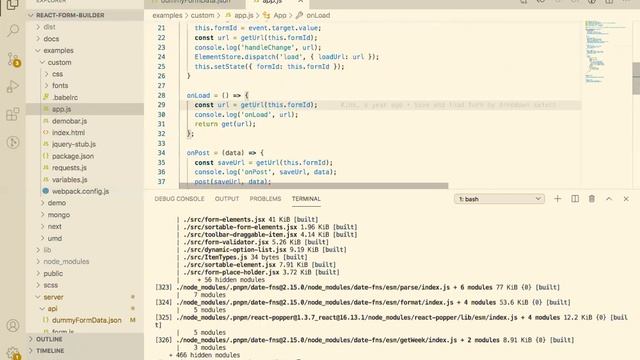Click the editor vertical scrollbar thumb
Viewport: 640px width, 360px height.
click(636, 78)
